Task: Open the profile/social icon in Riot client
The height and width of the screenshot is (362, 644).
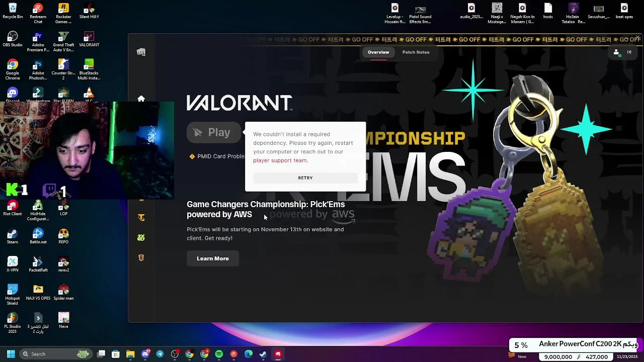Action: click(616, 52)
